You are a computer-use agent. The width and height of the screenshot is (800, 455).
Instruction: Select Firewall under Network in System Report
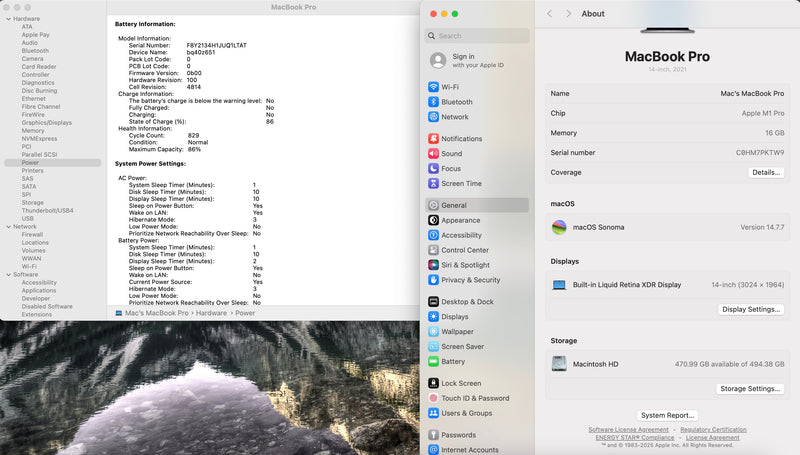32,235
